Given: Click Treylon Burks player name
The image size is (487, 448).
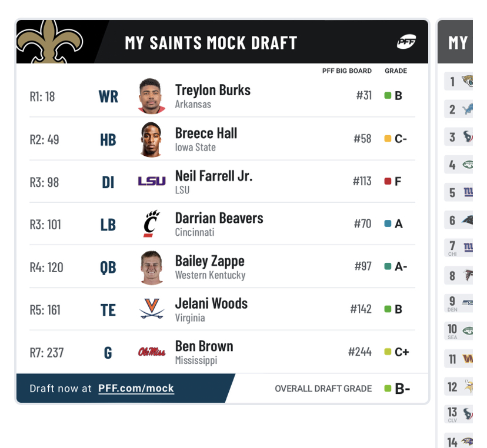Looking at the screenshot, I should [213, 91].
